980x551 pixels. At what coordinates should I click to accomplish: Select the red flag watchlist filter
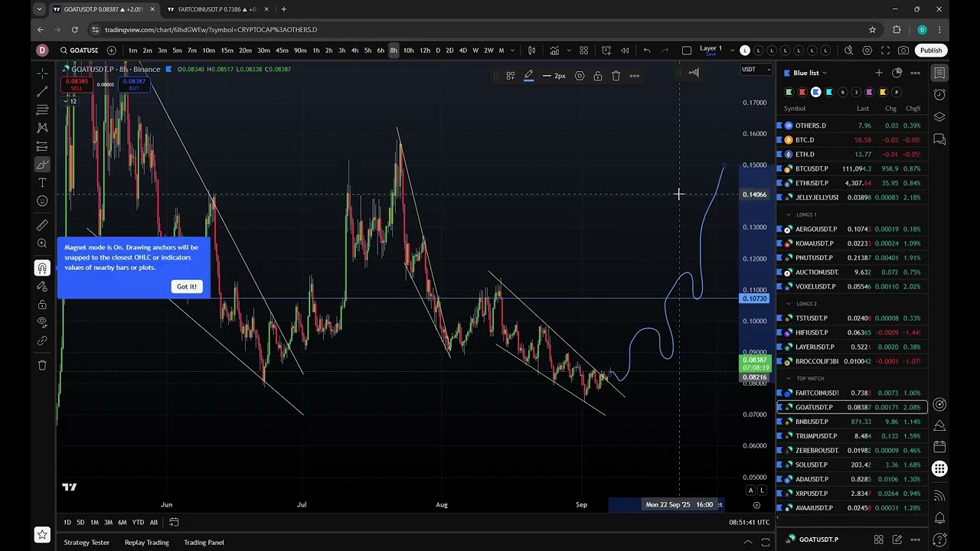coord(802,92)
